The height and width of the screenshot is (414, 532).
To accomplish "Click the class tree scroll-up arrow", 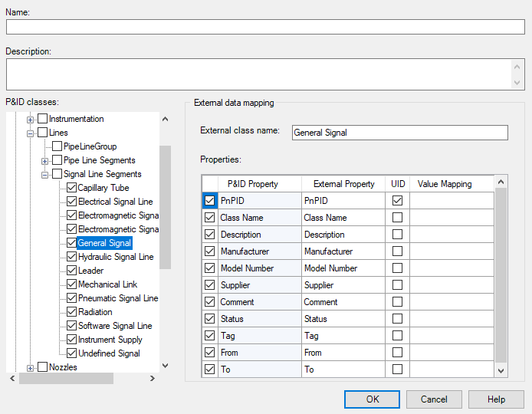I will click(165, 119).
